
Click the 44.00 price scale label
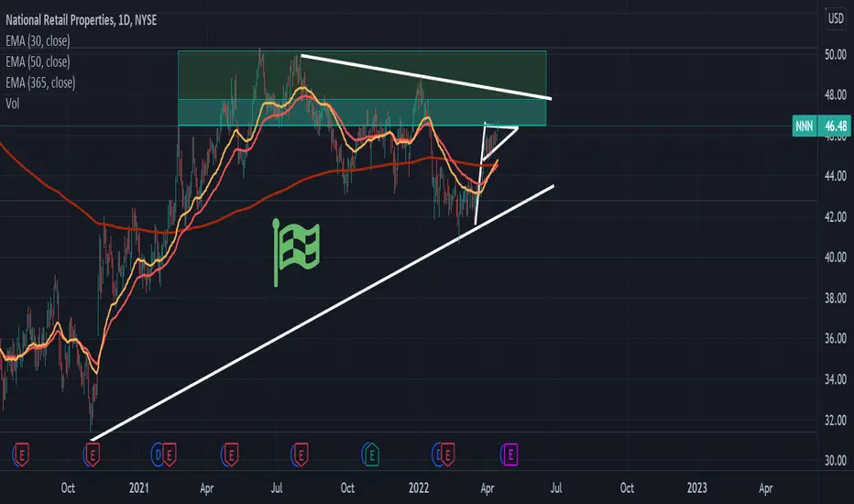(835, 176)
